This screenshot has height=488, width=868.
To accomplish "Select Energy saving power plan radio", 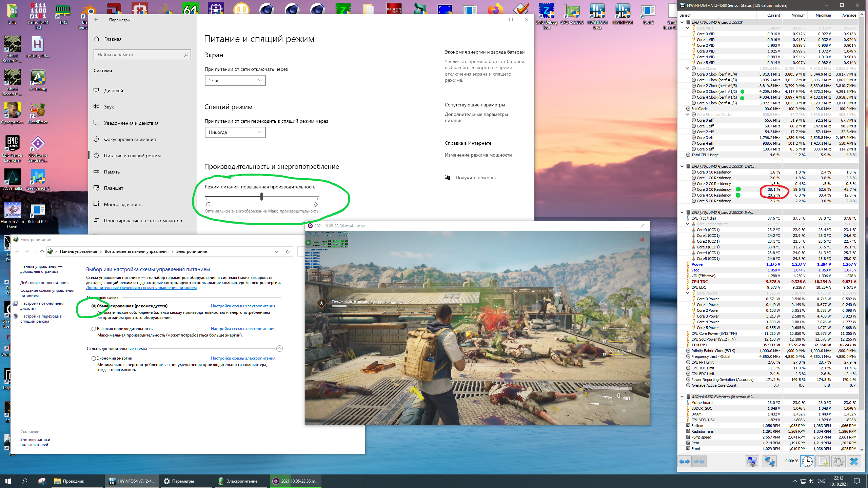I will [94, 358].
